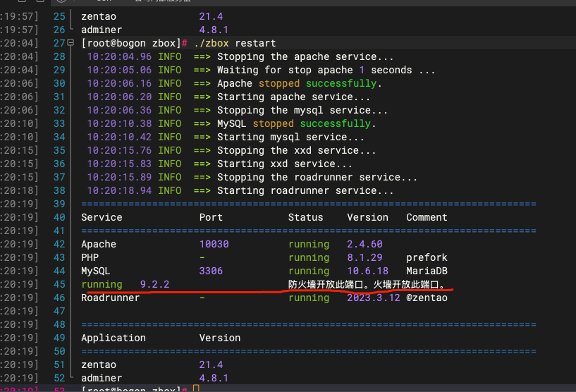Click Apache port "10030"
576x392 pixels.
click(x=214, y=245)
